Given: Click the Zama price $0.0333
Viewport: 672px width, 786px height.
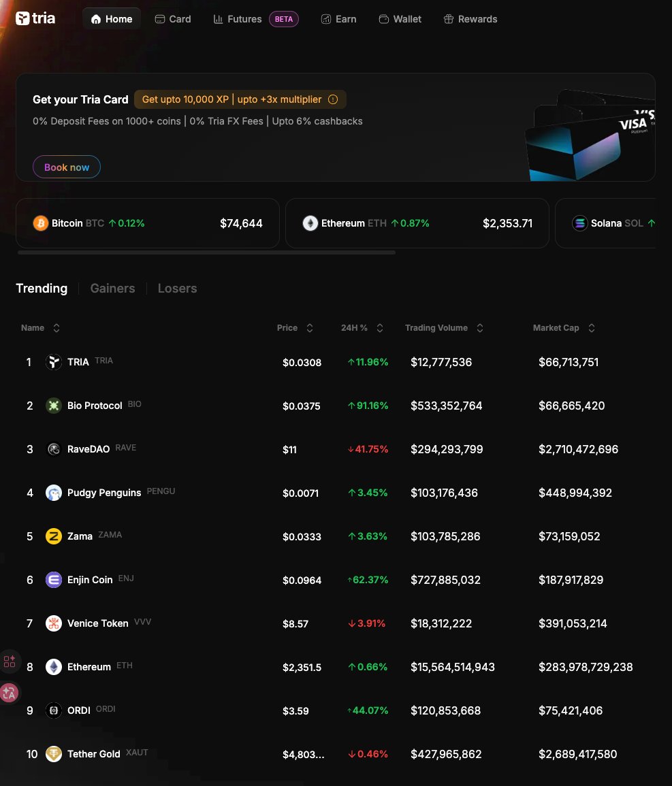Looking at the screenshot, I should (302, 537).
